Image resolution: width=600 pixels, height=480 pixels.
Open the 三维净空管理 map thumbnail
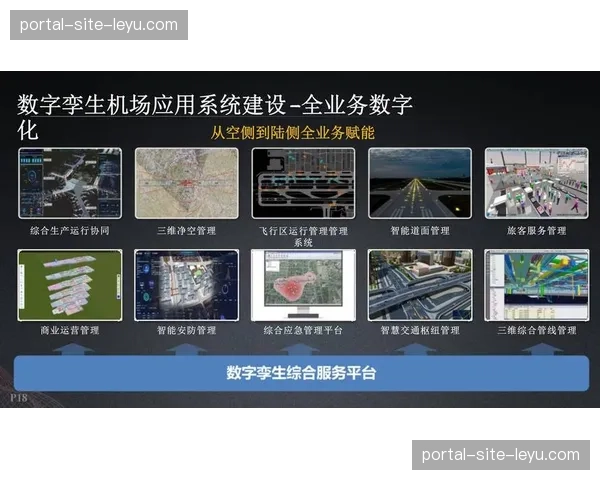pos(187,183)
